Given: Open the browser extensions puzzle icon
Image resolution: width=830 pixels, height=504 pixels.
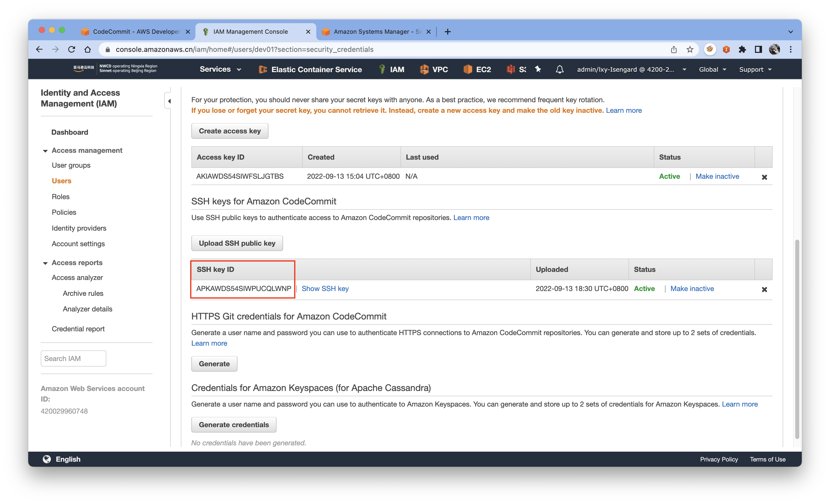Looking at the screenshot, I should (742, 50).
